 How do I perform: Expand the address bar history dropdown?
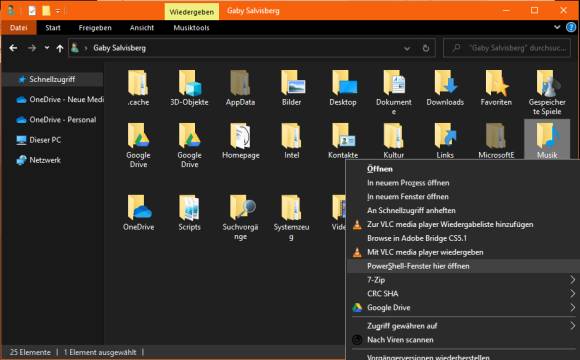click(x=407, y=48)
